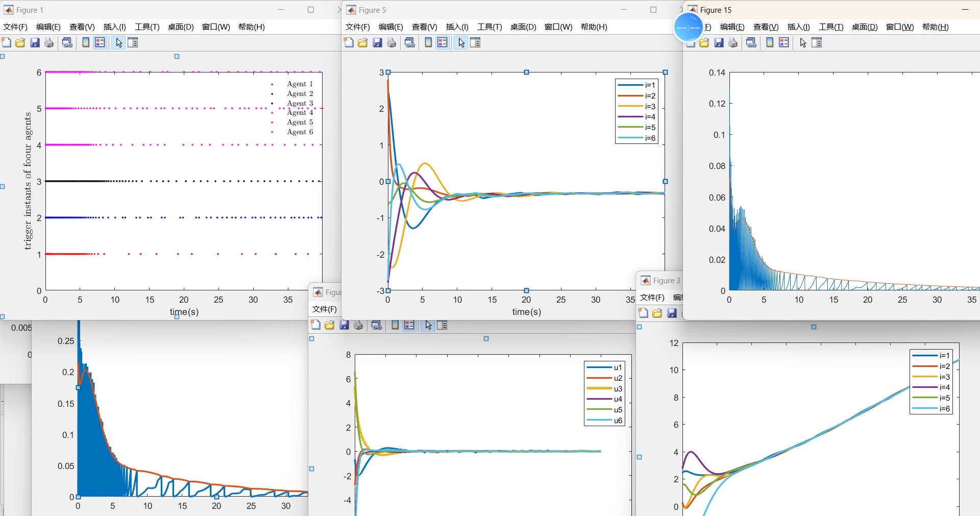Open 插入(I) menu in Figure 5
980x516 pixels.
[457, 27]
